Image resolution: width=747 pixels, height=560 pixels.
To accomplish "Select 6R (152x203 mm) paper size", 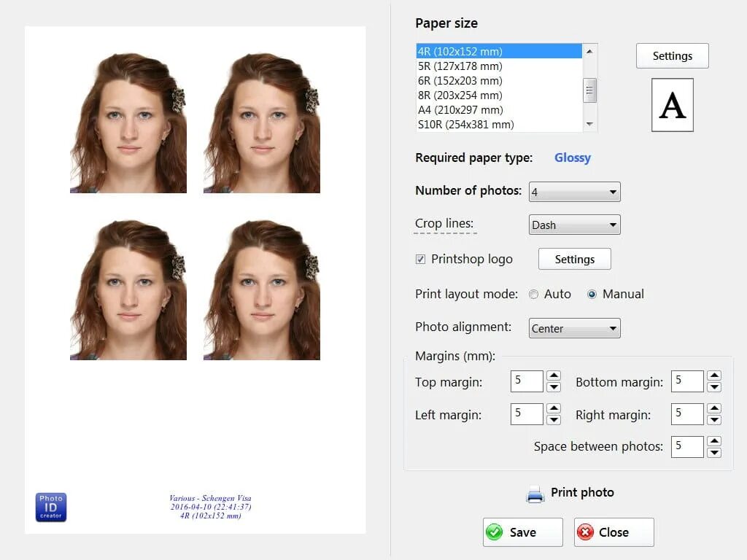I will 499,80.
